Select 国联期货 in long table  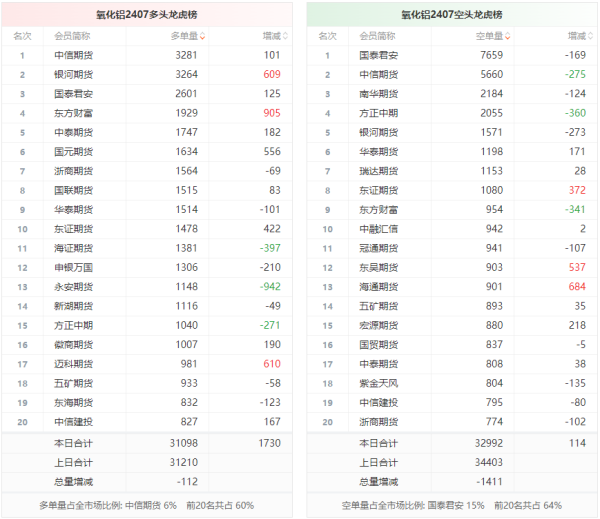[73, 191]
